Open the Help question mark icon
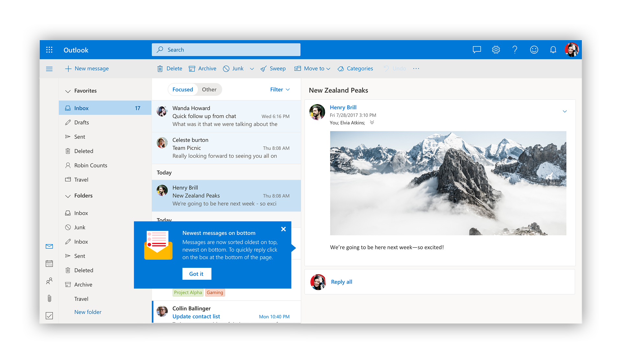 coord(515,50)
